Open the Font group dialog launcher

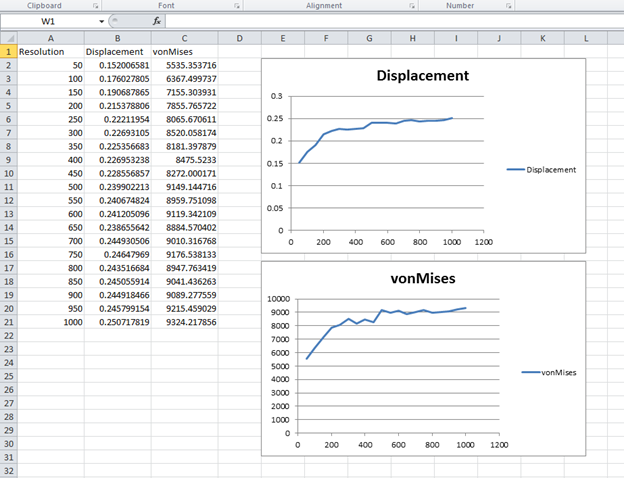236,6
